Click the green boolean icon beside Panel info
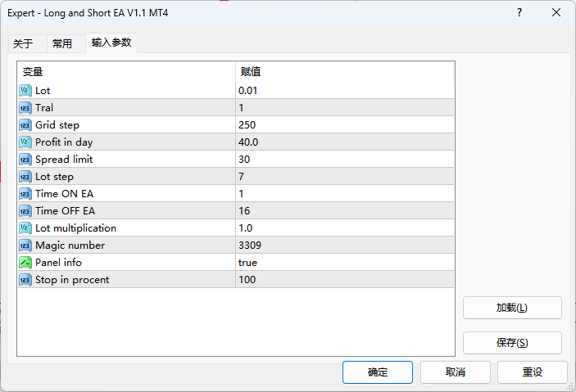 click(25, 263)
